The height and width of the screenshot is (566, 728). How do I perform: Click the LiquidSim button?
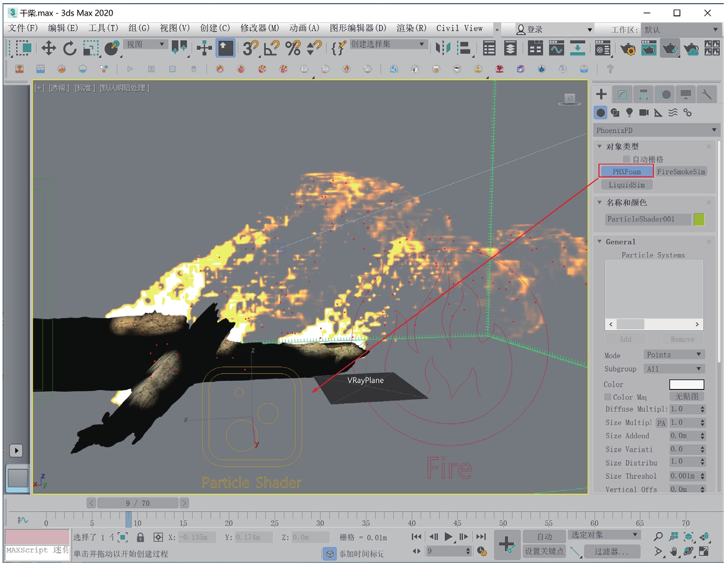coord(627,185)
